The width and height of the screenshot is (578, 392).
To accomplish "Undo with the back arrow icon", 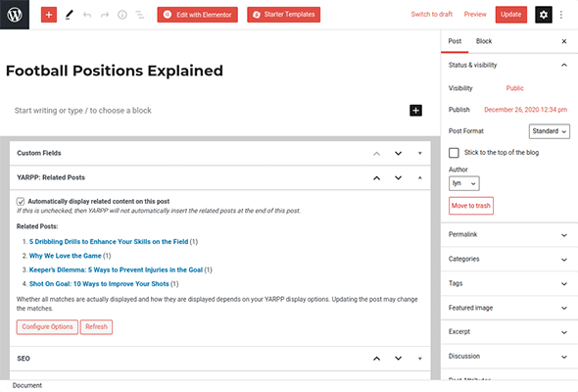I will (x=87, y=15).
